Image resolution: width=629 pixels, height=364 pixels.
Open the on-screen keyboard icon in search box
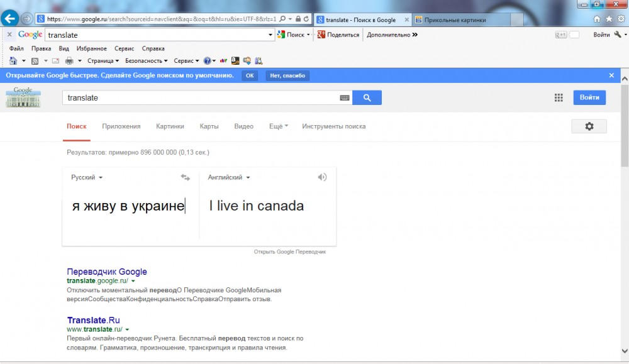[344, 98]
